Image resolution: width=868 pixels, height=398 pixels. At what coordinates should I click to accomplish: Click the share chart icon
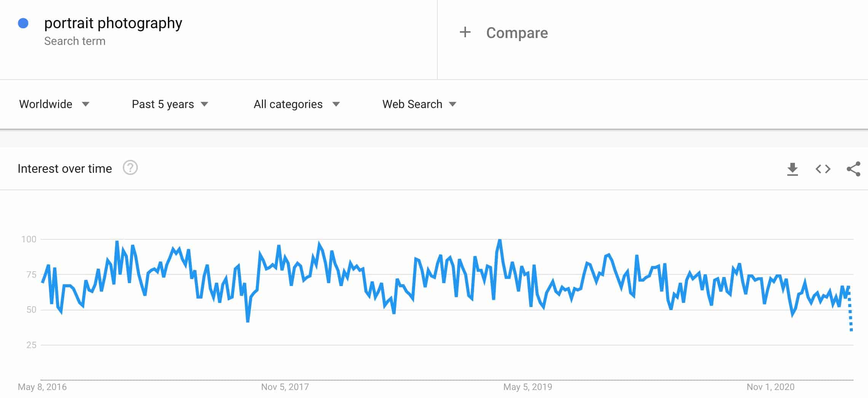[853, 169]
